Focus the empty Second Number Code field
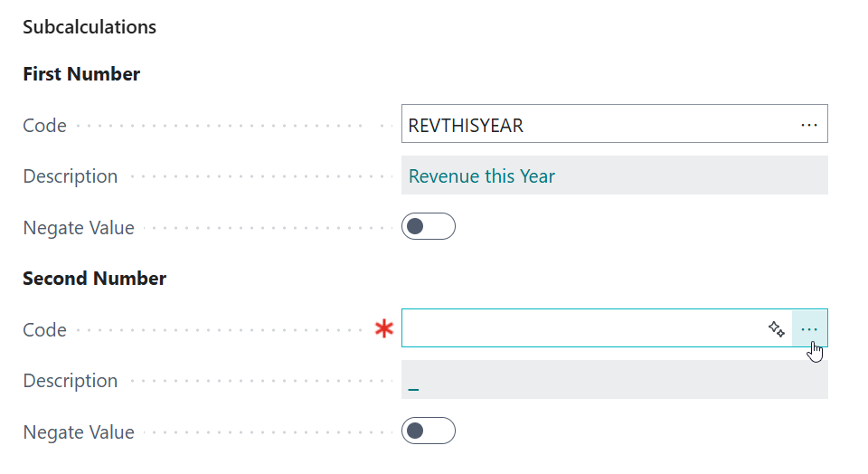This screenshot has height=474, width=868. point(579,329)
